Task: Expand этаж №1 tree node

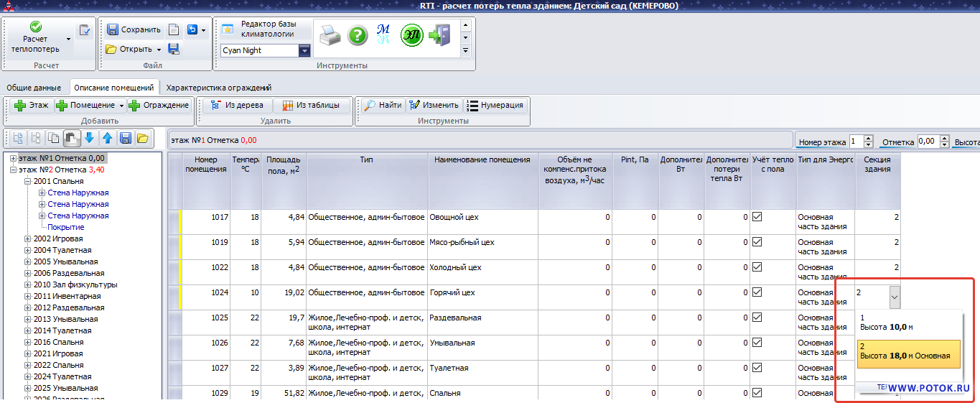Action: pyautogui.click(x=13, y=158)
